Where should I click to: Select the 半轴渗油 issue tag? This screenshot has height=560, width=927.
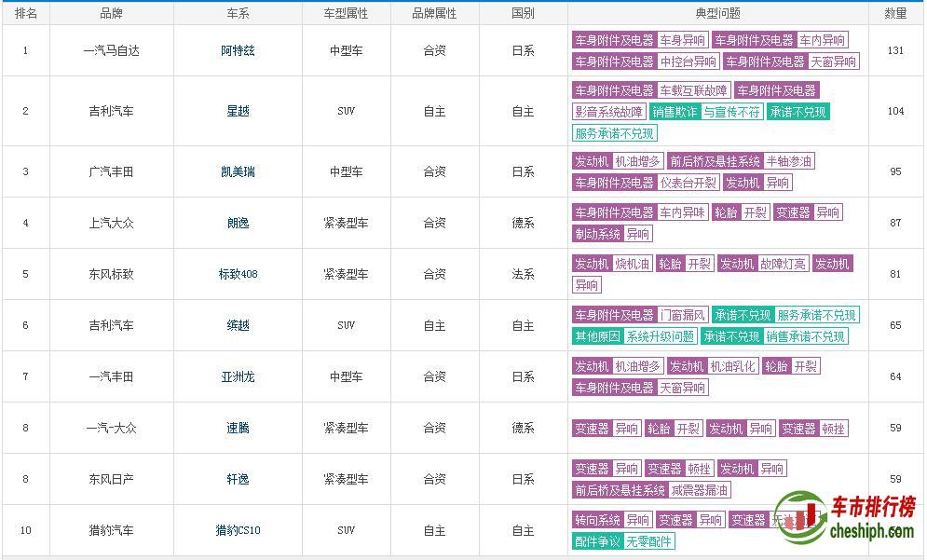[x=789, y=161]
